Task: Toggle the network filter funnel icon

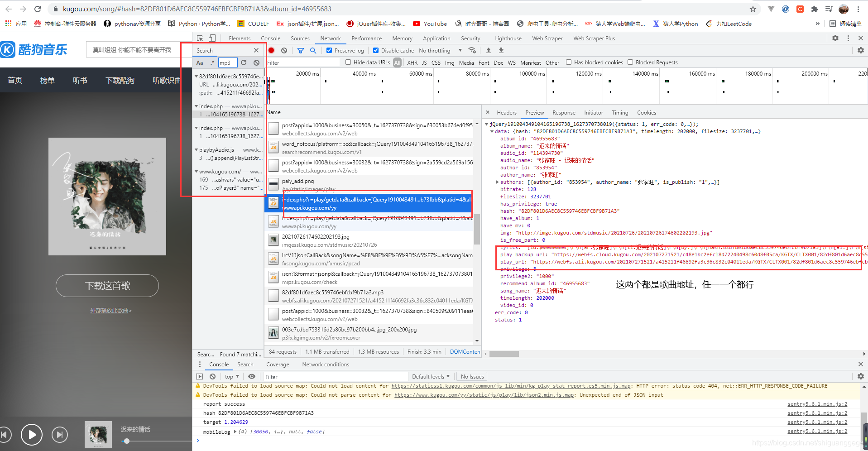Action: (301, 50)
